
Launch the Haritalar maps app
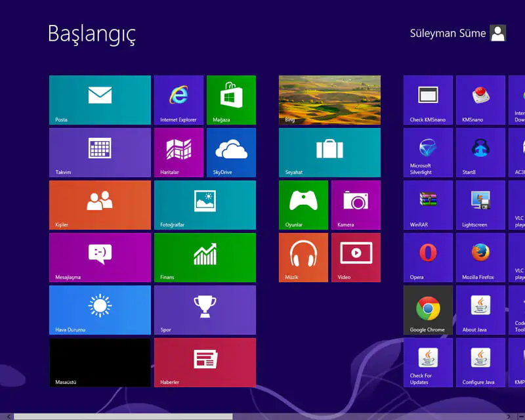click(178, 152)
